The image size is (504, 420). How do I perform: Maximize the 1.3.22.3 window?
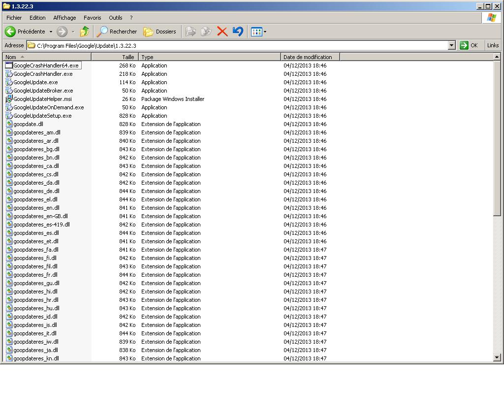point(488,6)
